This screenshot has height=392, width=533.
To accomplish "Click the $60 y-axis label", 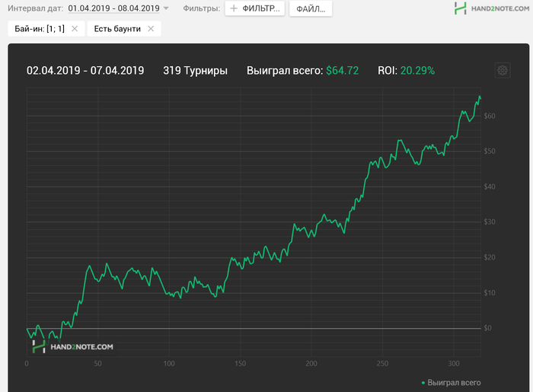I will tap(490, 116).
